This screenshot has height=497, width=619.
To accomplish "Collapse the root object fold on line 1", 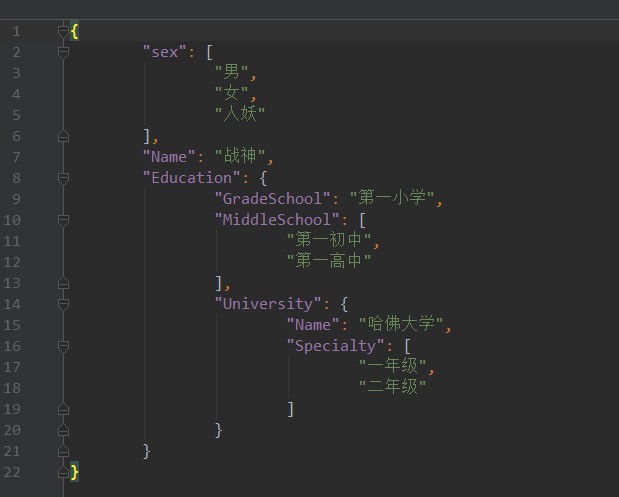I will (x=64, y=31).
